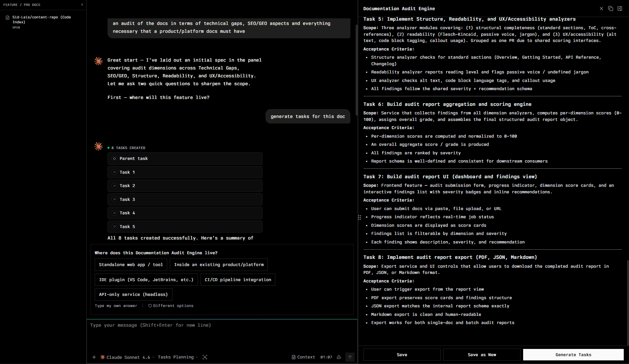Click the plus attach icon in chat
This screenshot has width=629, height=364.
pos(94,357)
